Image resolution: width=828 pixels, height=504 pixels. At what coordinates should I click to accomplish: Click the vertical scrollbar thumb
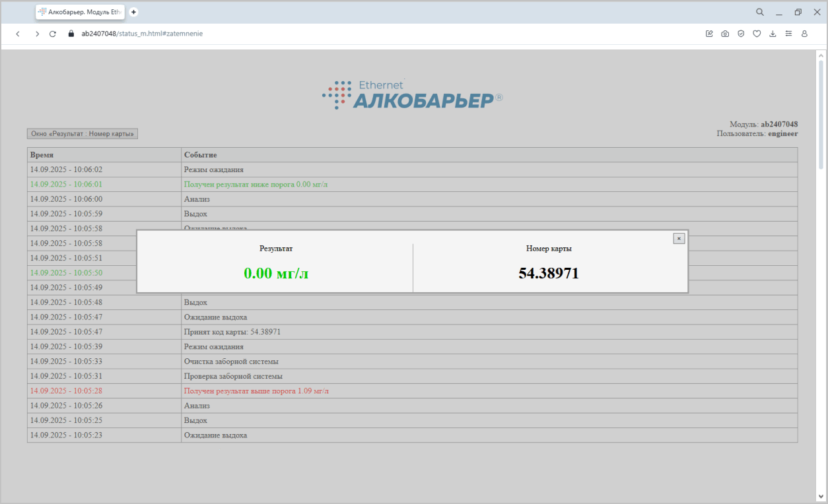(x=821, y=115)
